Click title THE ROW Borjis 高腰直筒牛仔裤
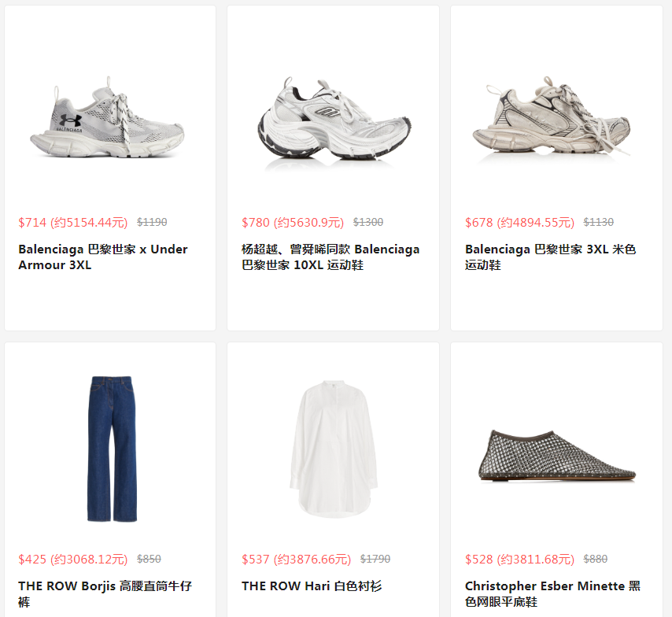 point(105,593)
